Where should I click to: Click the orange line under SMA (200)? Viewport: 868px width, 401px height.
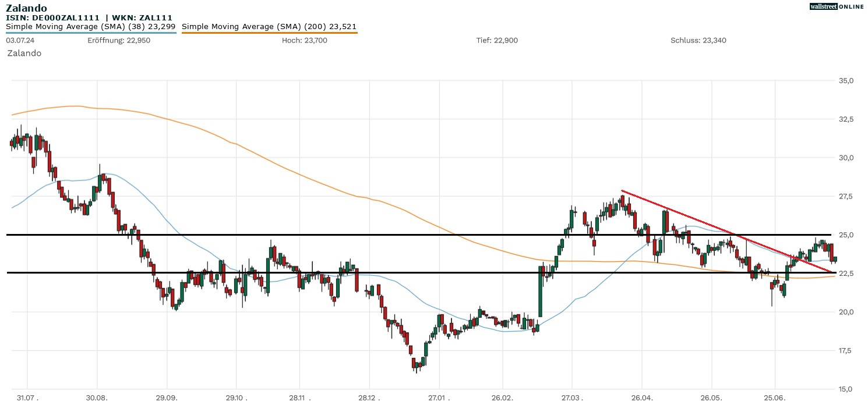[269, 33]
